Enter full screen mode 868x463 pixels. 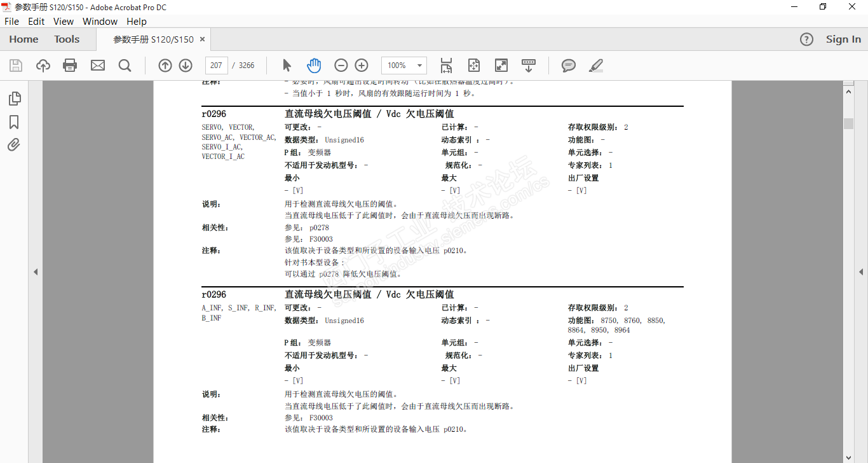point(501,66)
